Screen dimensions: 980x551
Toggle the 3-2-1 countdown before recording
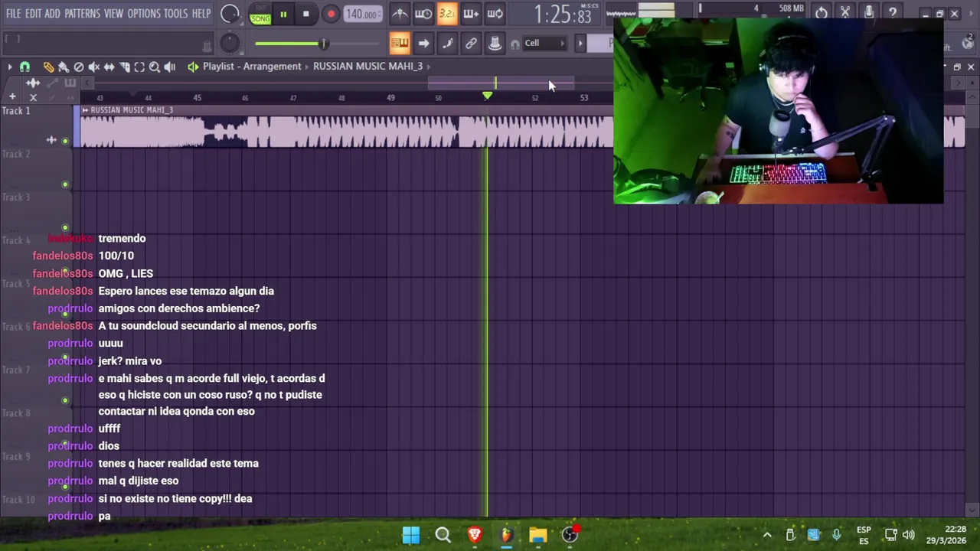click(x=447, y=14)
